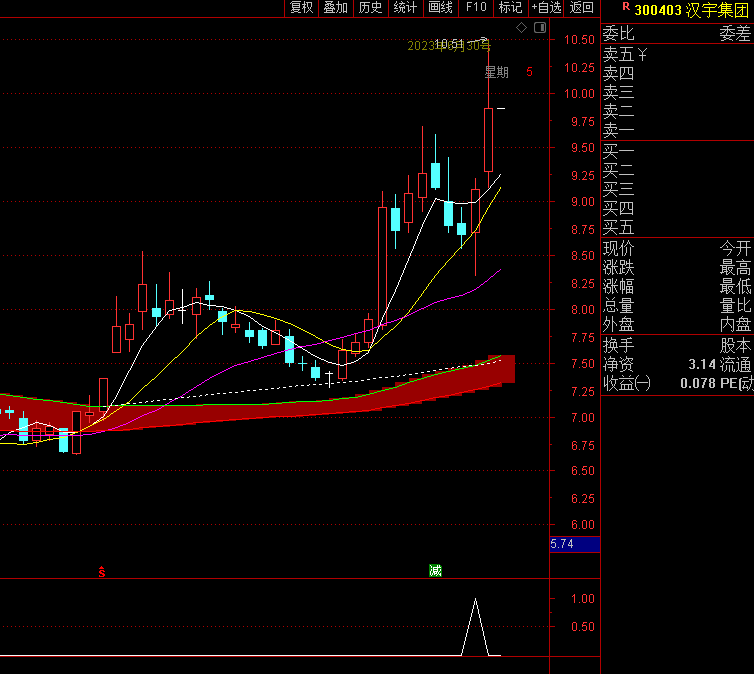Click the 净资 value 3.14
Screen dimensions: 754x674
pyautogui.click(x=702, y=364)
